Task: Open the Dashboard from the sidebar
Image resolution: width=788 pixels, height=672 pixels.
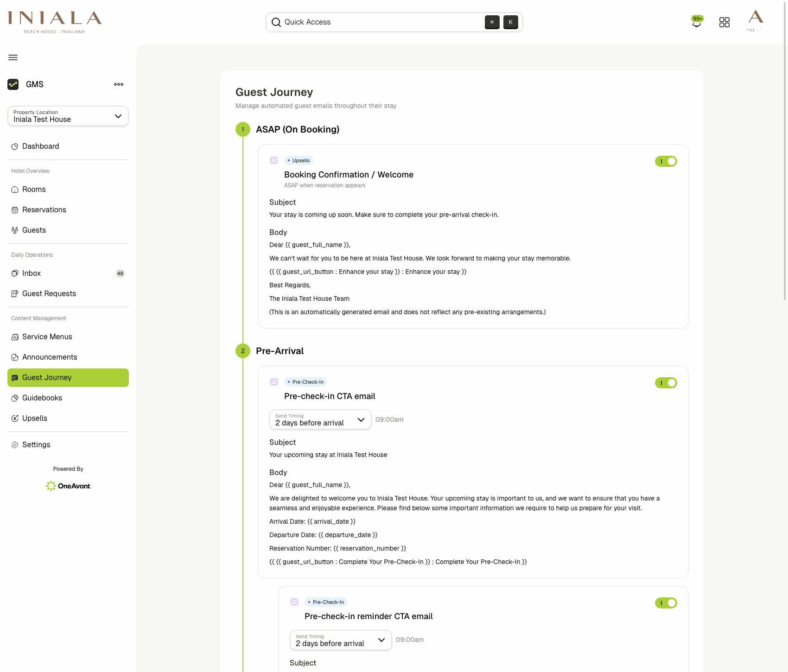Action: 40,146
